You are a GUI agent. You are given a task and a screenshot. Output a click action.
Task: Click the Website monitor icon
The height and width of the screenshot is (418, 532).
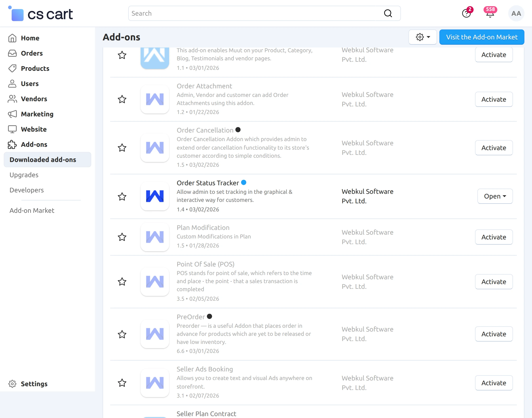pos(12,129)
